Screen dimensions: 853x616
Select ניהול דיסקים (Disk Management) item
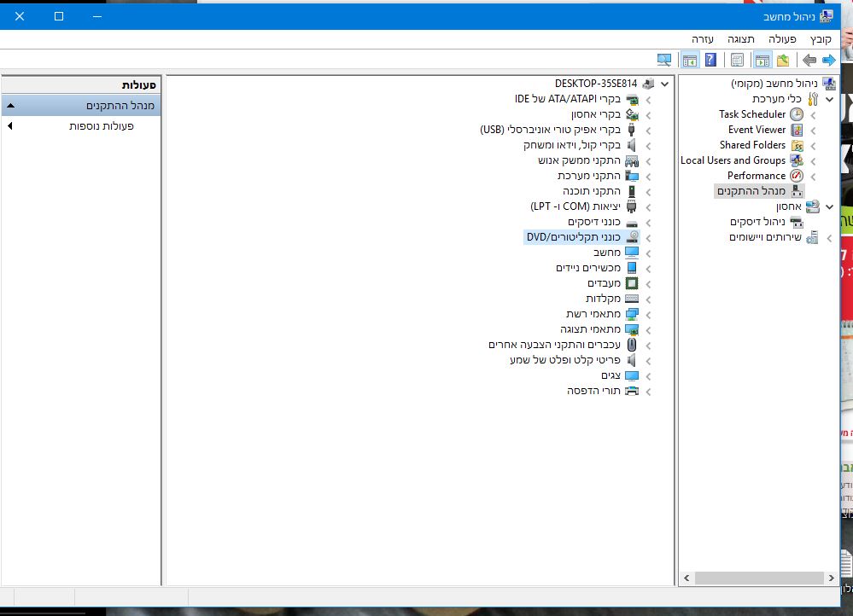(758, 222)
